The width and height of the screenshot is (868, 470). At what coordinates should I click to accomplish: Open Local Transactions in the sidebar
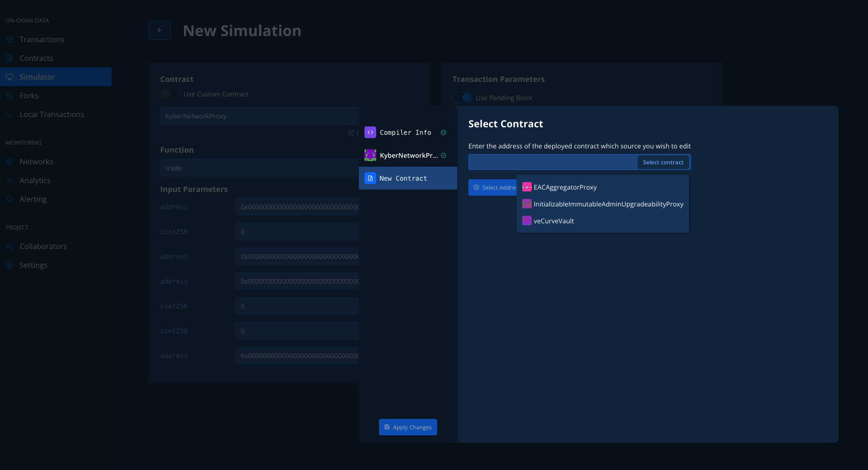(56, 114)
